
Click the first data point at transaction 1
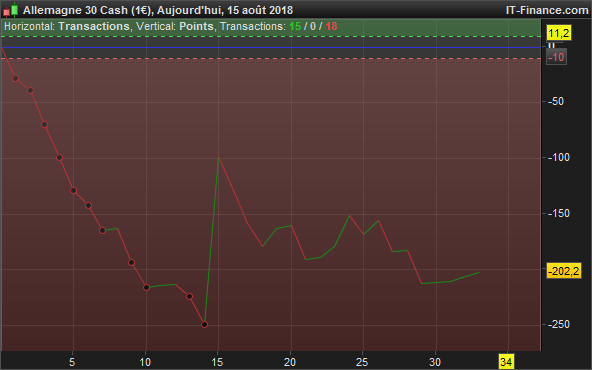click(15, 79)
